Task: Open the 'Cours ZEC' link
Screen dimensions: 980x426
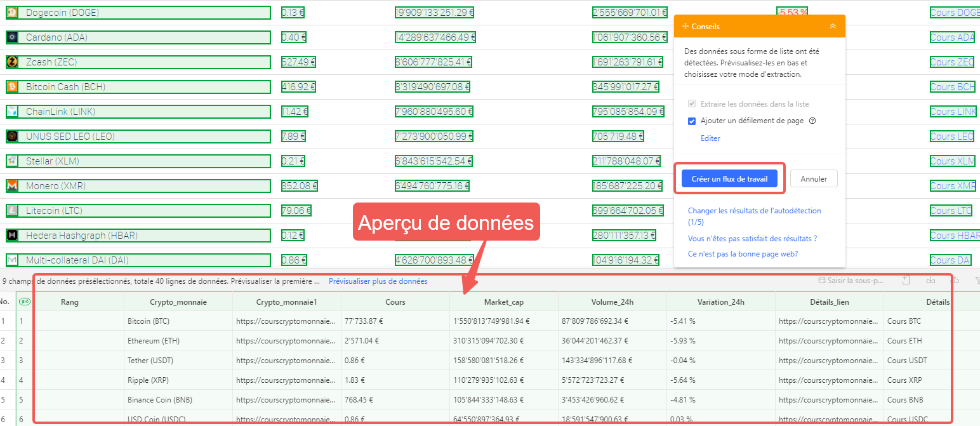Action: tap(951, 62)
